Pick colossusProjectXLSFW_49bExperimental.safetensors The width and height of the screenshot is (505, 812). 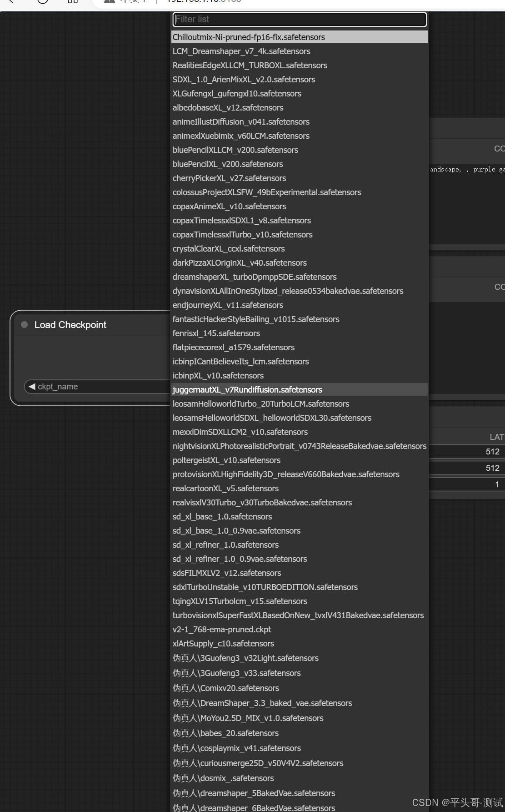tap(300, 192)
